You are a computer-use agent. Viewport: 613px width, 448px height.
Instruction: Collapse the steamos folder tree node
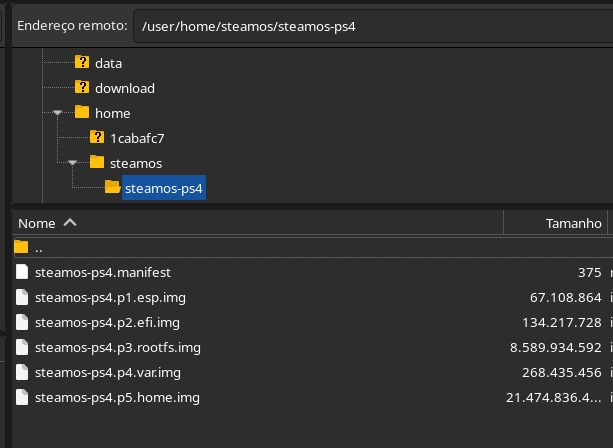tap(72, 163)
